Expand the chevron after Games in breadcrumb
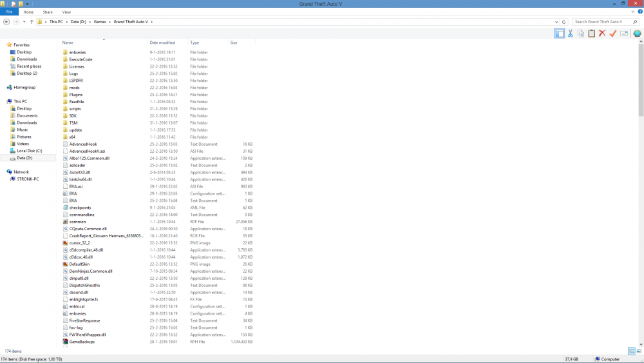 coord(109,22)
